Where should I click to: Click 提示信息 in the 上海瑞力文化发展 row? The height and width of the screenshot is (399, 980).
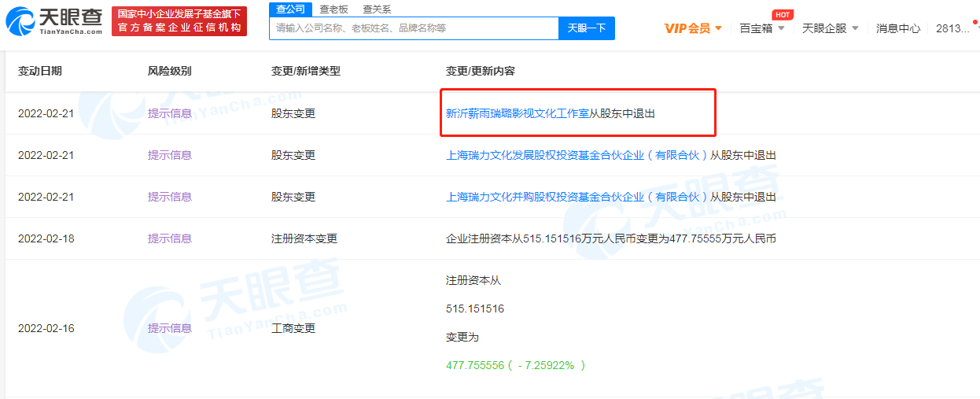(170, 155)
